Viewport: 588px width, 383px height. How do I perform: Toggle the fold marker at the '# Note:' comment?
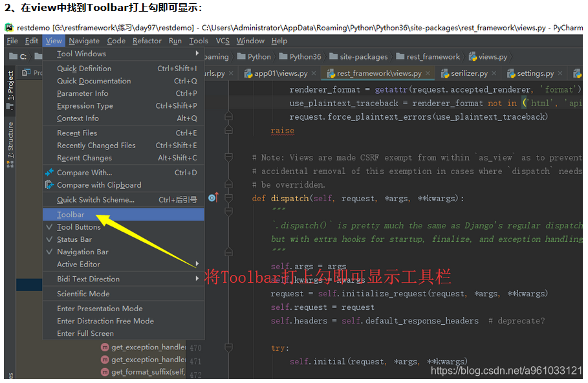tap(228, 157)
